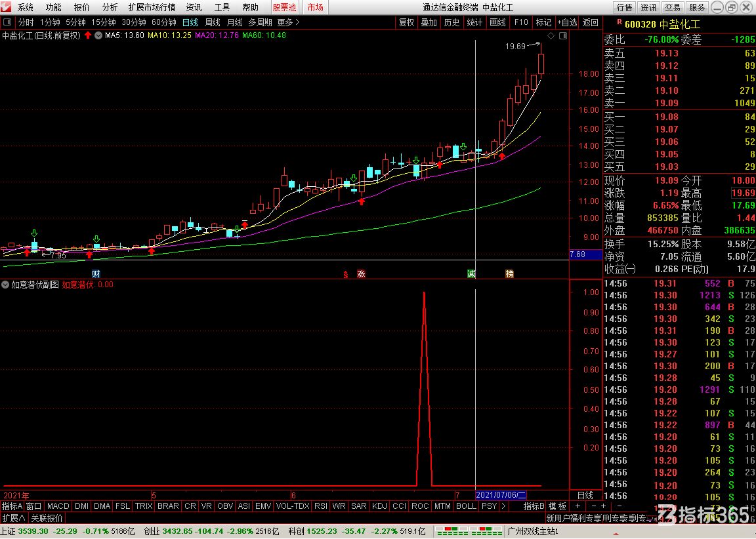This screenshot has height=539, width=756.
Task: Switch to the 15分钟 period
Action: (104, 23)
